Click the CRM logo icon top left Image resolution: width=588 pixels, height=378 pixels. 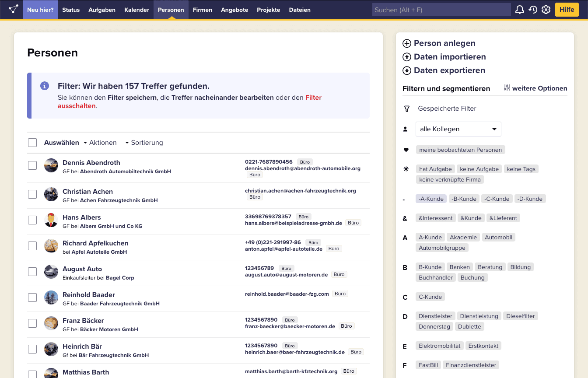tap(12, 9)
